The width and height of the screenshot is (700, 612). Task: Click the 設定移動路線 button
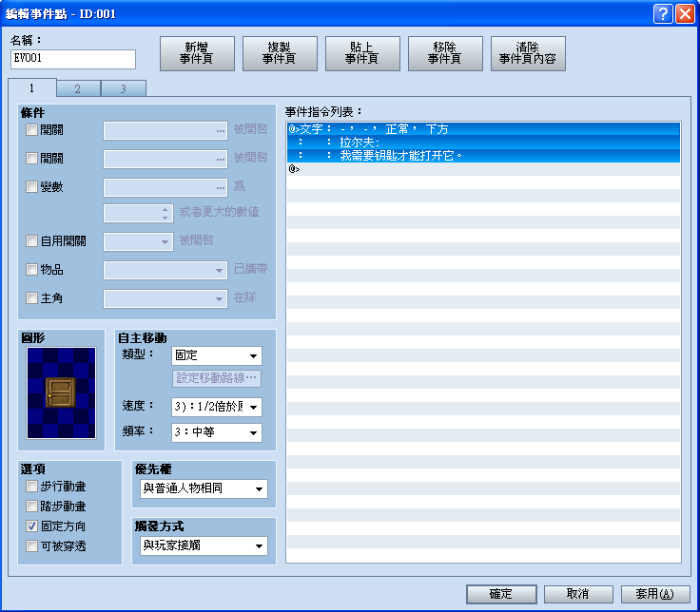click(x=217, y=378)
